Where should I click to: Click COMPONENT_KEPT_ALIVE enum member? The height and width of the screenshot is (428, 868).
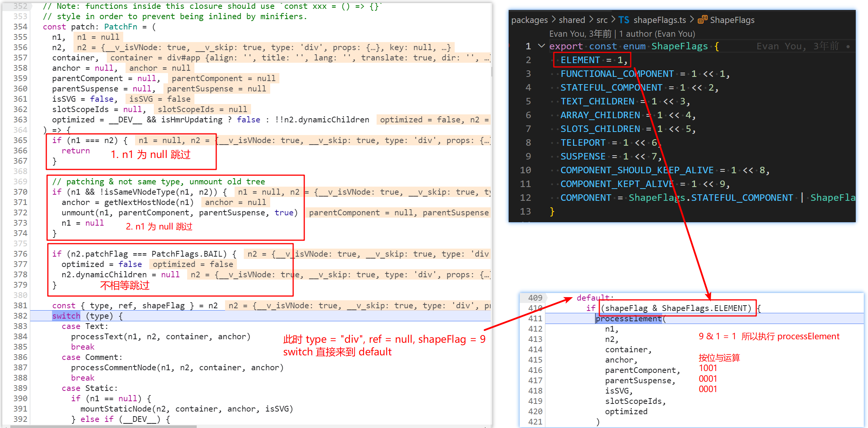[617, 184]
